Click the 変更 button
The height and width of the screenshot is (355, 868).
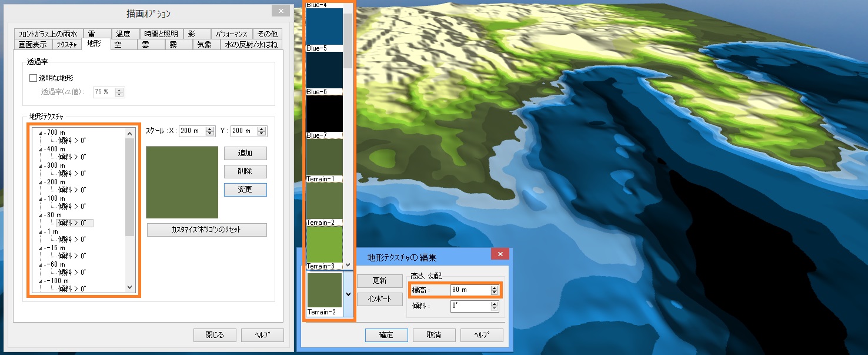245,190
